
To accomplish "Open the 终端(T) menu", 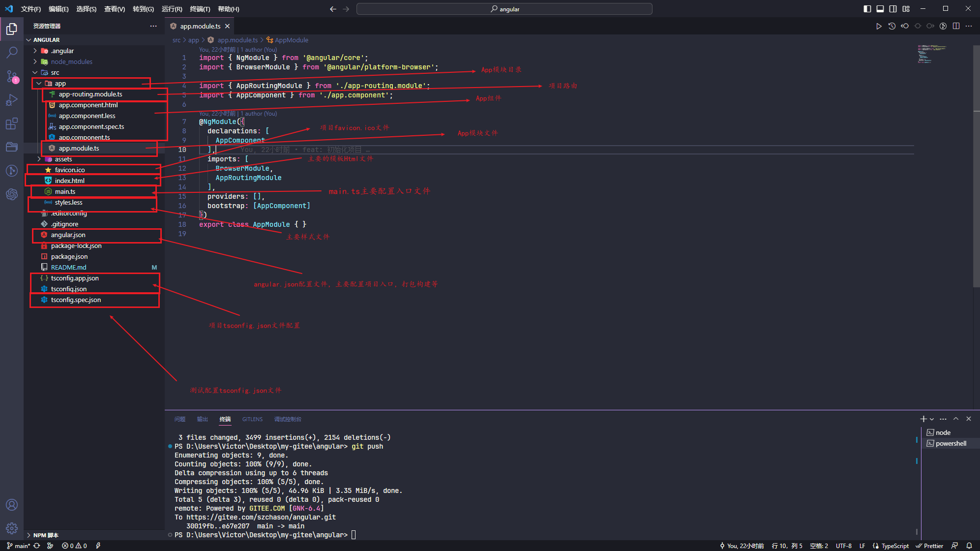I will point(200,9).
